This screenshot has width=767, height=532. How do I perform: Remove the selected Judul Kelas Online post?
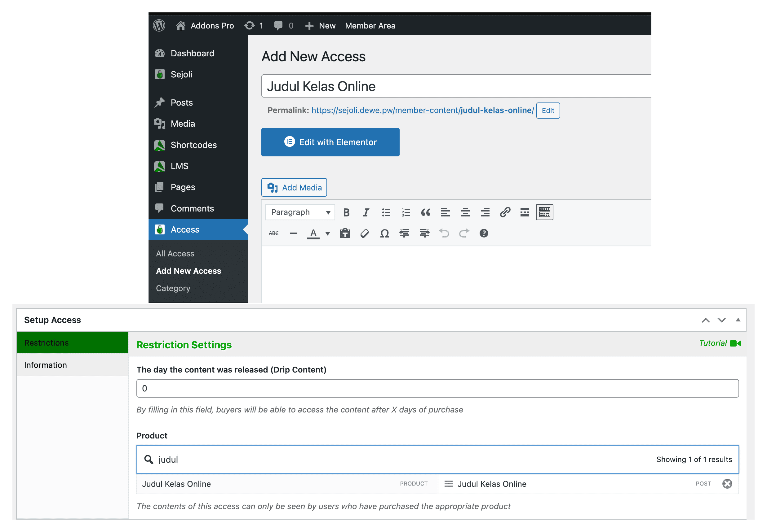727,484
